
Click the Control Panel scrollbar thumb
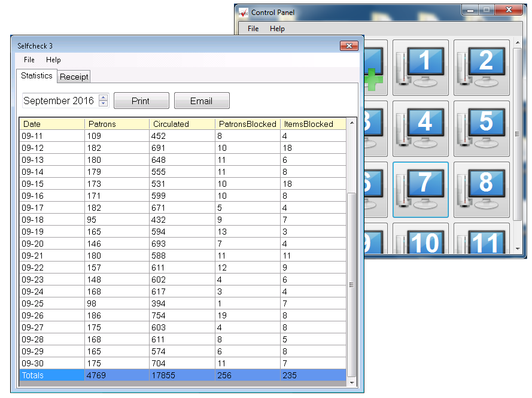tap(518, 134)
